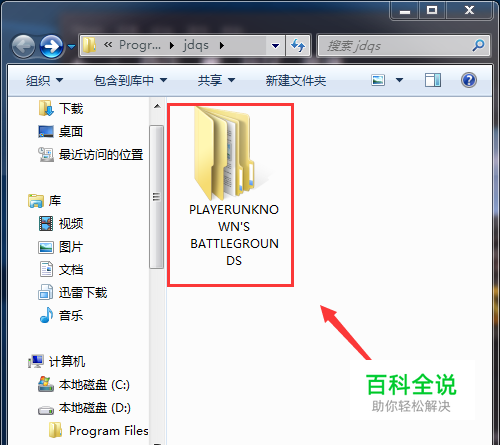The height and width of the screenshot is (445, 500).
Task: Click the C: drive Windows icon
Action: point(46,384)
